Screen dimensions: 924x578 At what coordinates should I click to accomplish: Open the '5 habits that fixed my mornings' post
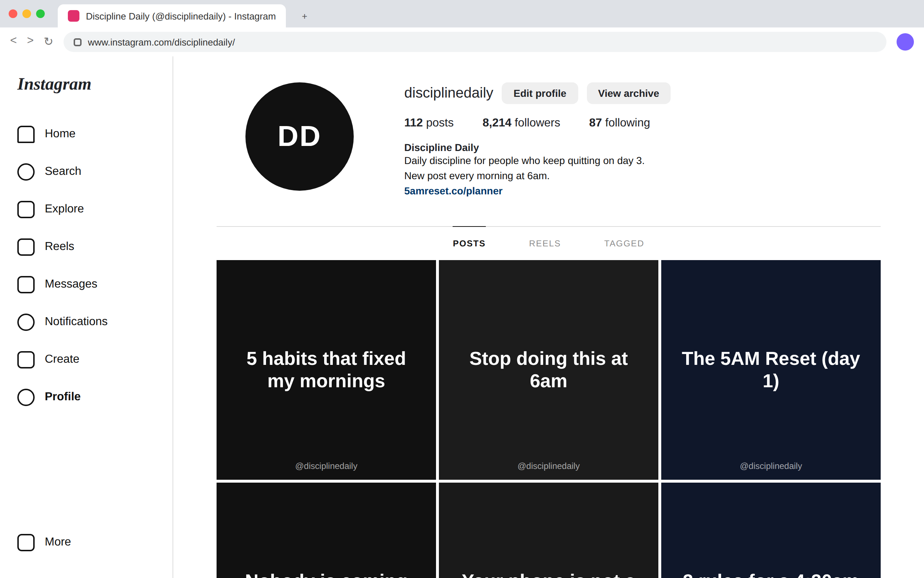[x=326, y=370]
